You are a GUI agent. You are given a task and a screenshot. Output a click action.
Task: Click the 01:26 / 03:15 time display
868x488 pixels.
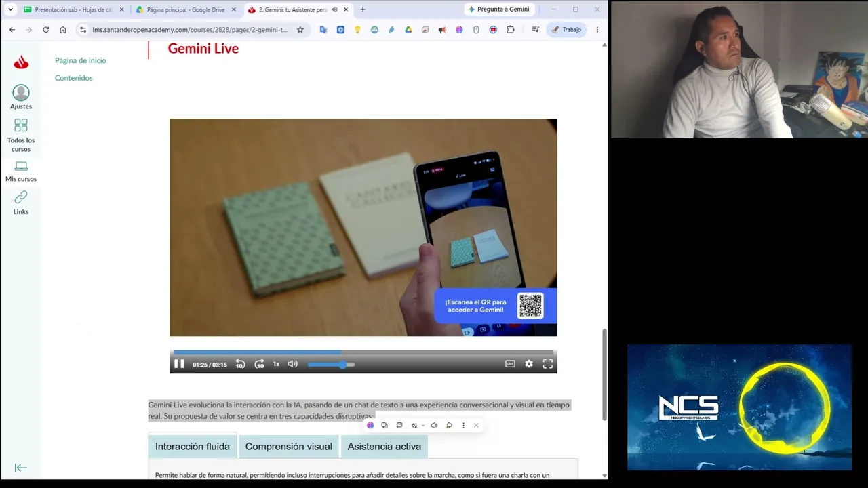click(x=210, y=365)
